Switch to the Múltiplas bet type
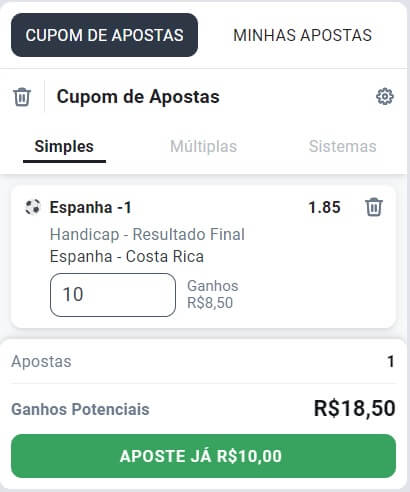The image size is (410, 492). pos(203,147)
